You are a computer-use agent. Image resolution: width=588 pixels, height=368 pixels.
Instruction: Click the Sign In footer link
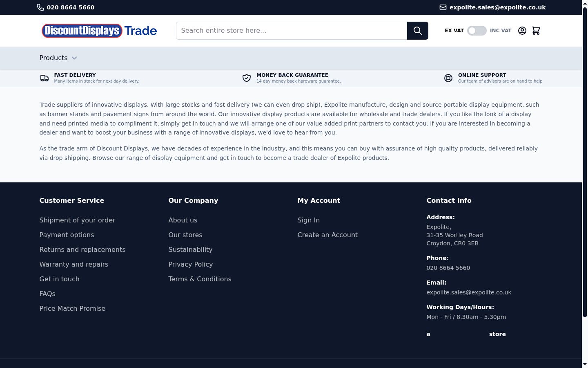tap(309, 220)
